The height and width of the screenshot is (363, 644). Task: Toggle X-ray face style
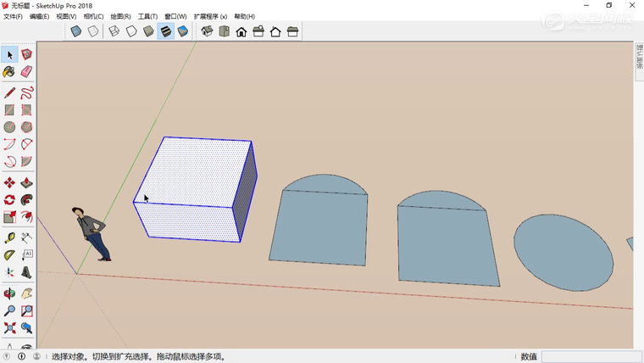coord(76,31)
